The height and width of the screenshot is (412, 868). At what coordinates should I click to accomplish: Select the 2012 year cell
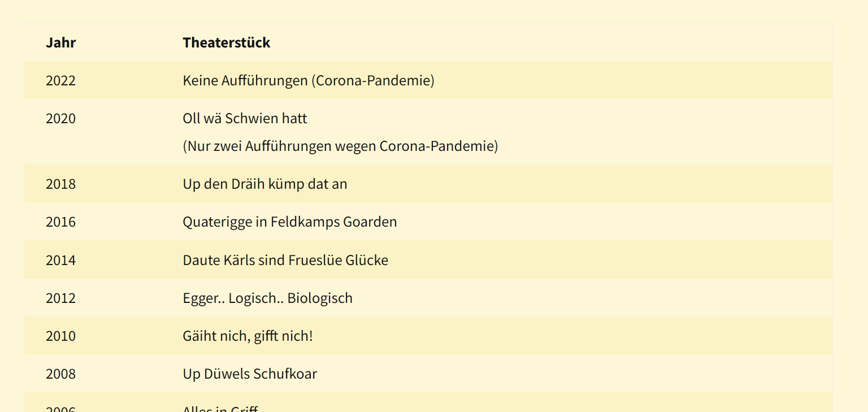[60, 298]
